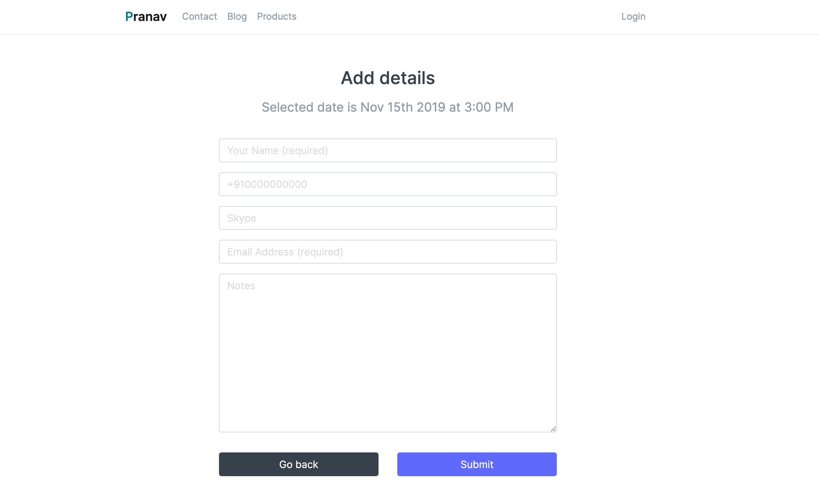Click the Pranav logo

pos(146,16)
